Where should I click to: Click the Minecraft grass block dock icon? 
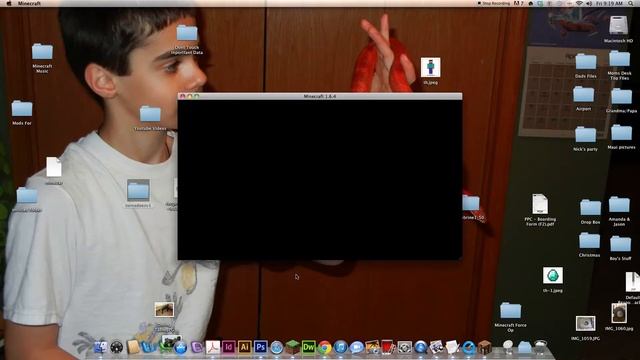(x=293, y=347)
